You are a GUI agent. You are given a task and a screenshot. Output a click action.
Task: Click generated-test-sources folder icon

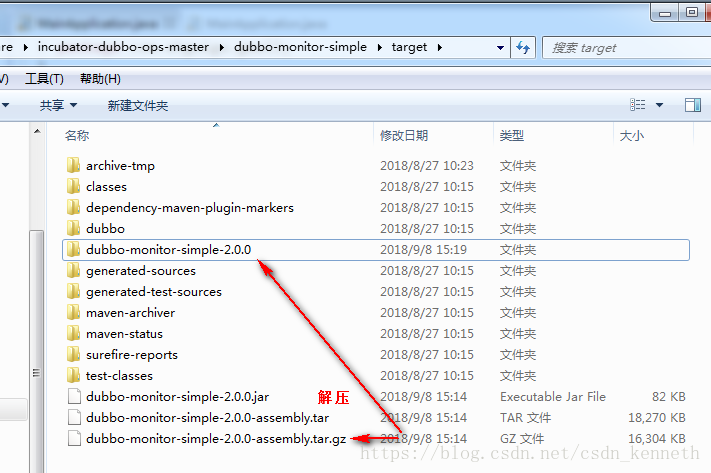[x=73, y=292]
